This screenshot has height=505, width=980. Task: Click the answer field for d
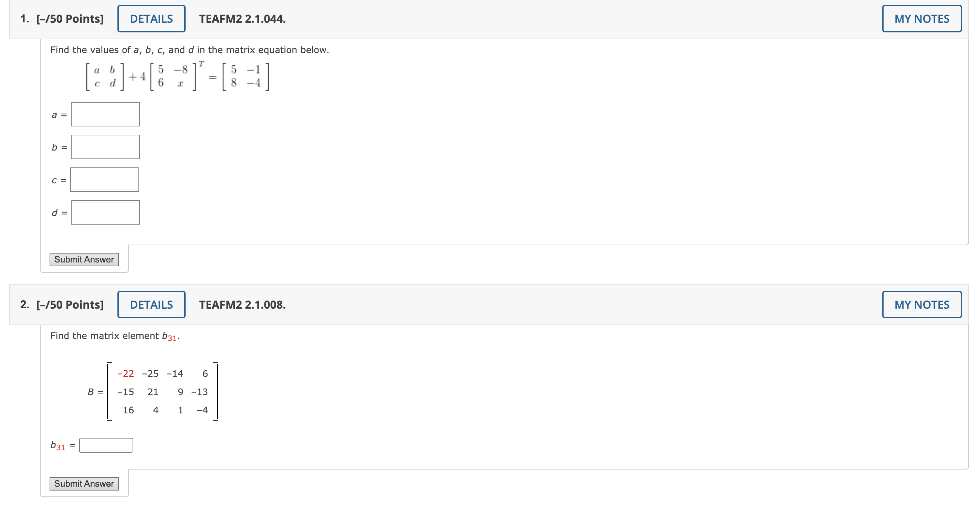tap(105, 212)
